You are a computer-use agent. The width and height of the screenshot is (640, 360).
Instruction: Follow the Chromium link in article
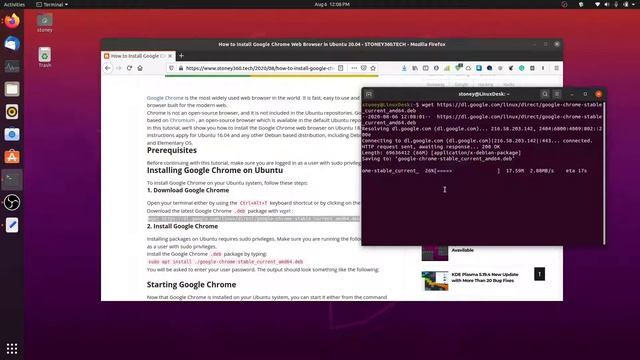click(182, 120)
